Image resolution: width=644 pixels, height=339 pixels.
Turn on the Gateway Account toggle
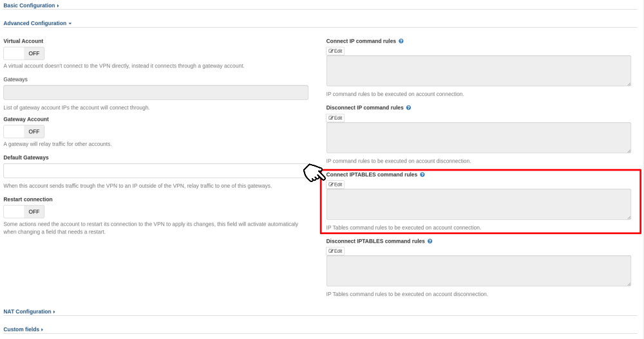24,131
